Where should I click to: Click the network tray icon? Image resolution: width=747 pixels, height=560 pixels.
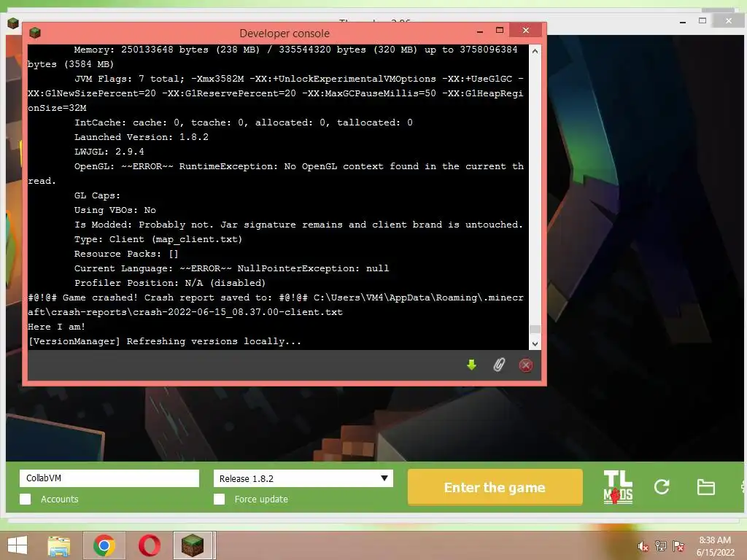pyautogui.click(x=661, y=546)
